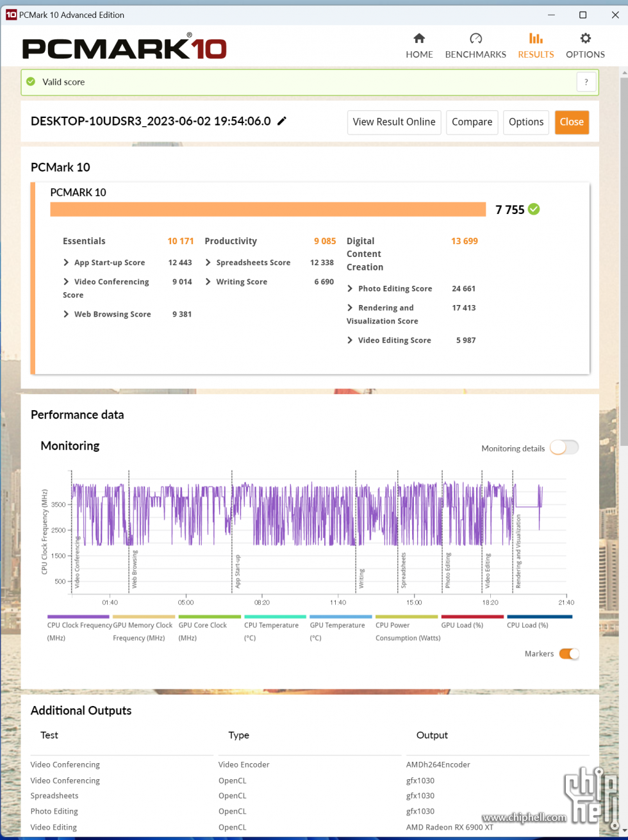Click the Rendering and Visualization chart marker
The height and width of the screenshot is (840, 628).
point(518,552)
